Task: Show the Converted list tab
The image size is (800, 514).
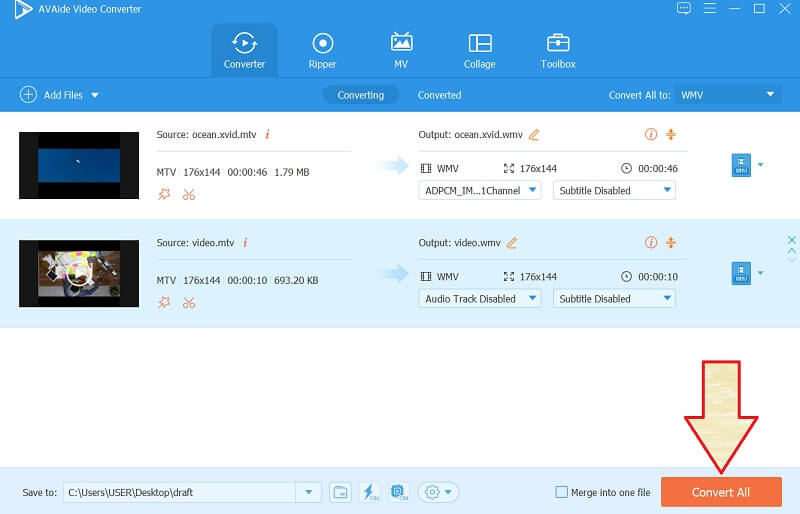Action: (439, 95)
